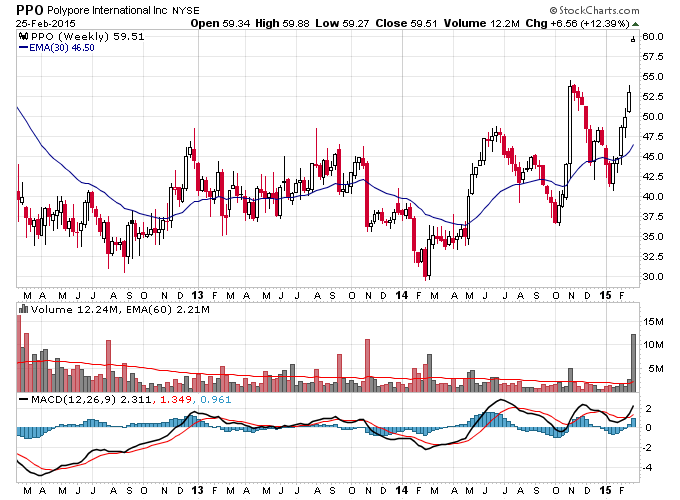Viewport: 680px width, 500px height.
Task: Click the blue 0.961 histogram value
Action: 216,399
